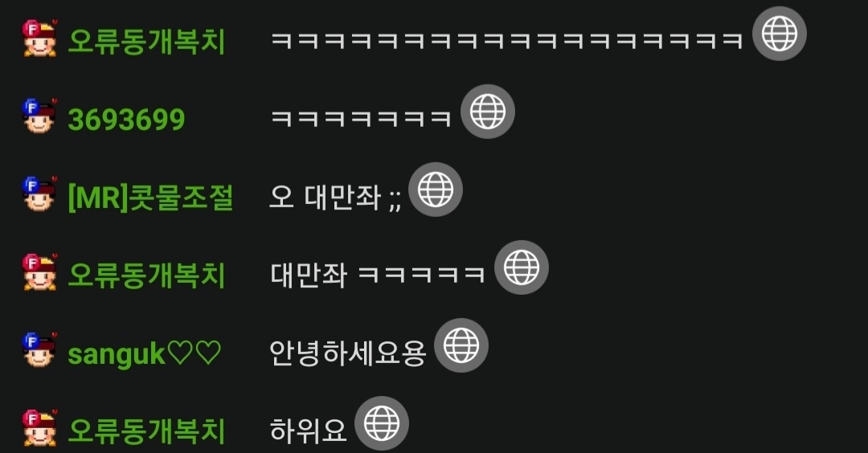Click the globe icon beside '대만좌 ㅋㅋㅋㅋㅋ'
The width and height of the screenshot is (868, 453).
pos(522,267)
